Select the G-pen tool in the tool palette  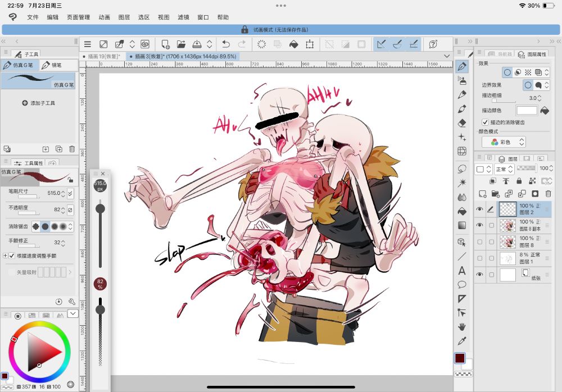point(462,66)
